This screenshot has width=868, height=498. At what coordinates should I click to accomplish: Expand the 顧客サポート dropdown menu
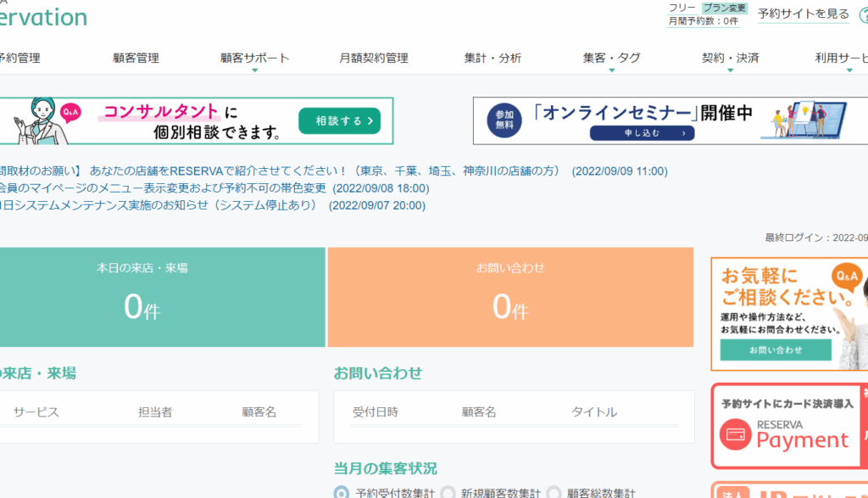(254, 59)
